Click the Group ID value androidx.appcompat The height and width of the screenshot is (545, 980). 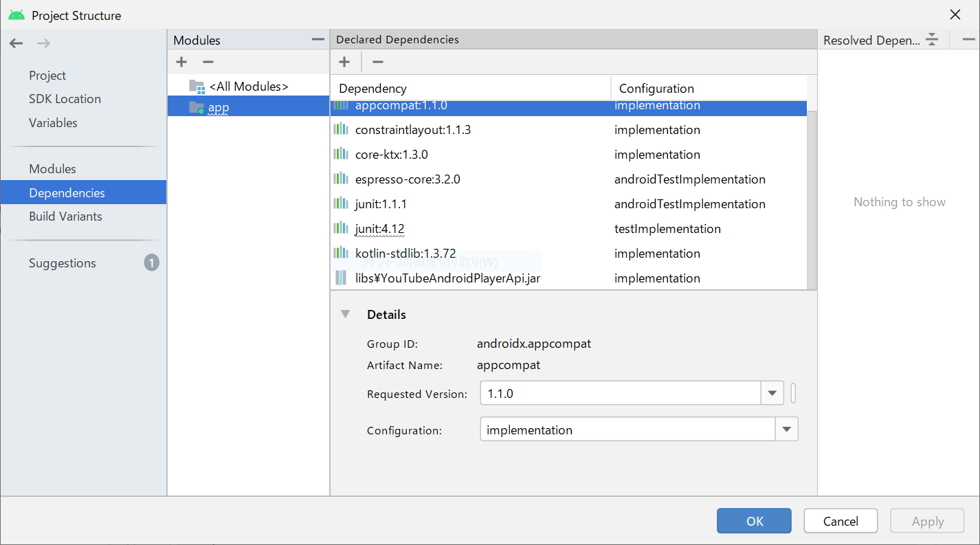[x=534, y=344]
